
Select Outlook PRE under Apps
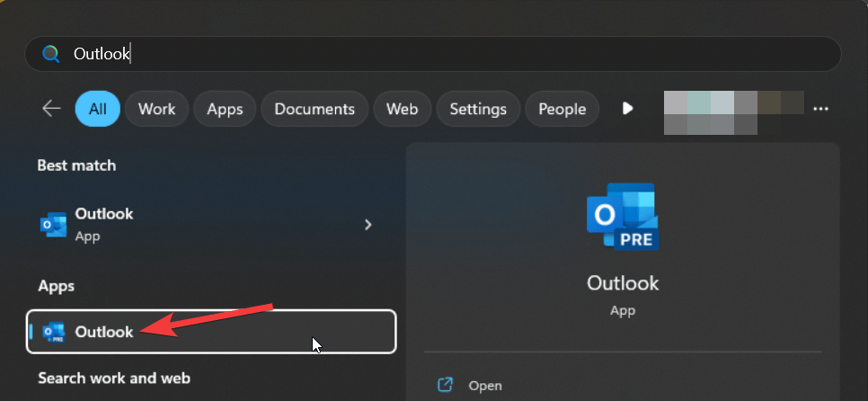click(x=211, y=331)
